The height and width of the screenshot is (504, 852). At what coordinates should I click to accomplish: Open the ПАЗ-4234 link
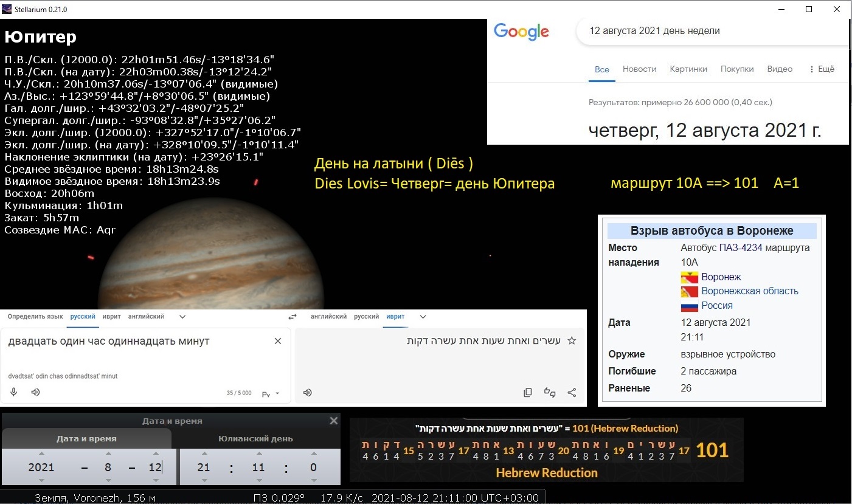[741, 248]
